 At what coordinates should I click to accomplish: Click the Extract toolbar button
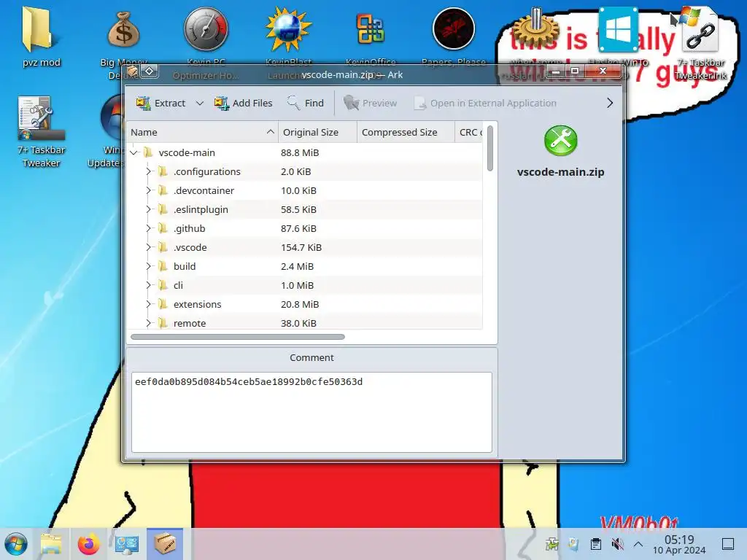(x=160, y=103)
